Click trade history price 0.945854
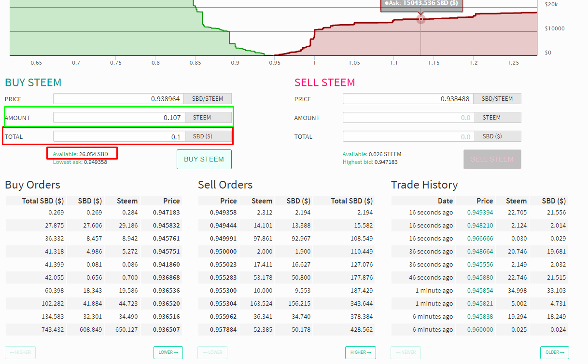 (x=480, y=290)
